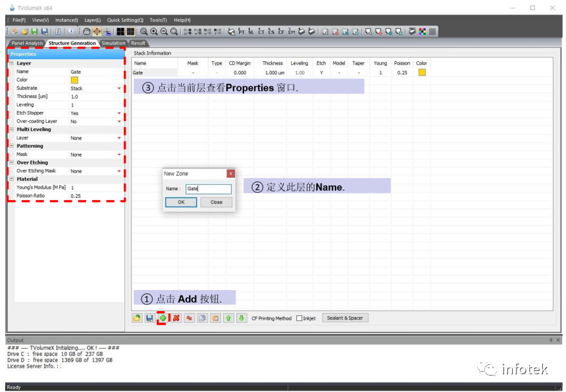Click the multicolor palette icon in the toolbar
This screenshot has height=392, width=566.
tap(422, 32)
